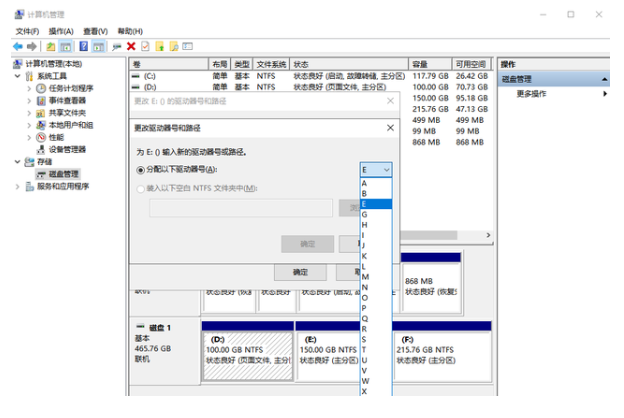
Task: Click the Up One Level folder icon
Action: (51, 46)
